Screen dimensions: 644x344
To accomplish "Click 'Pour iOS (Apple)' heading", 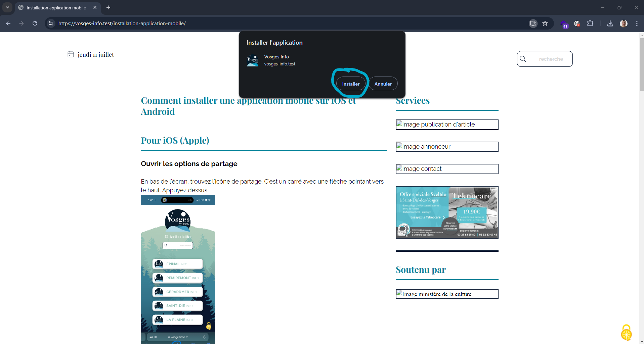I will (x=175, y=140).
